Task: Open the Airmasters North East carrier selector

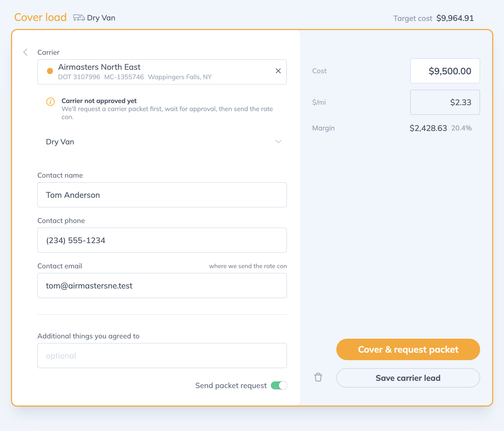Action: coord(162,72)
